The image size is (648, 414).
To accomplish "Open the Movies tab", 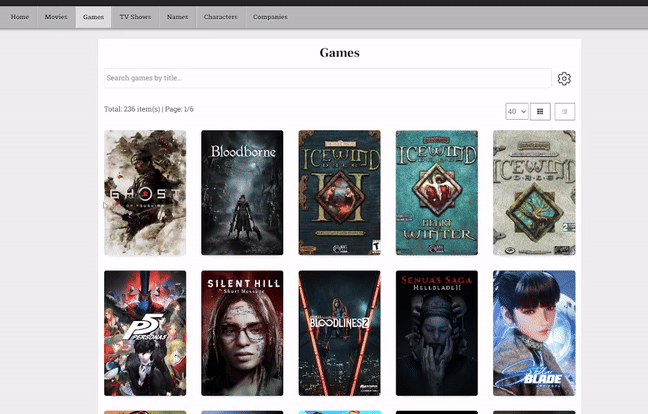I will point(56,17).
